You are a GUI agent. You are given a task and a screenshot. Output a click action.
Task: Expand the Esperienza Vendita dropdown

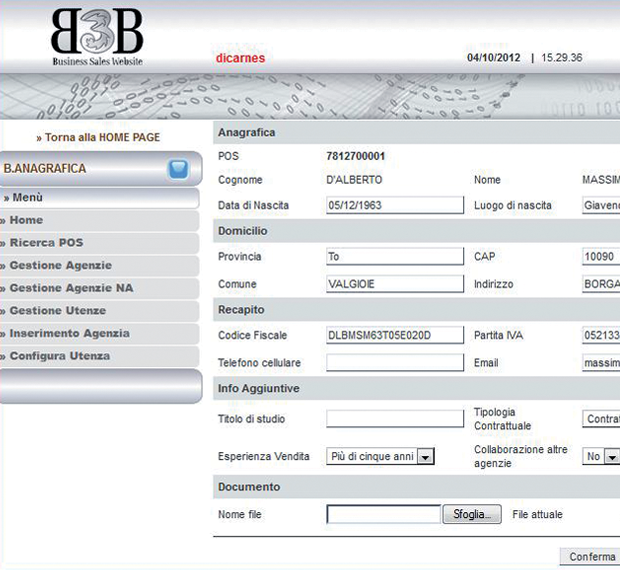point(424,457)
